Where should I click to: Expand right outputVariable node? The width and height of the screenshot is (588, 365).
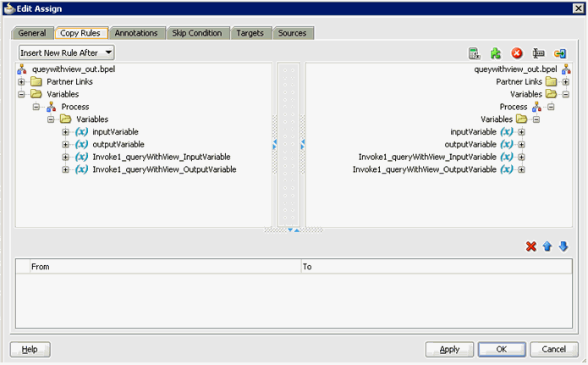click(x=522, y=145)
